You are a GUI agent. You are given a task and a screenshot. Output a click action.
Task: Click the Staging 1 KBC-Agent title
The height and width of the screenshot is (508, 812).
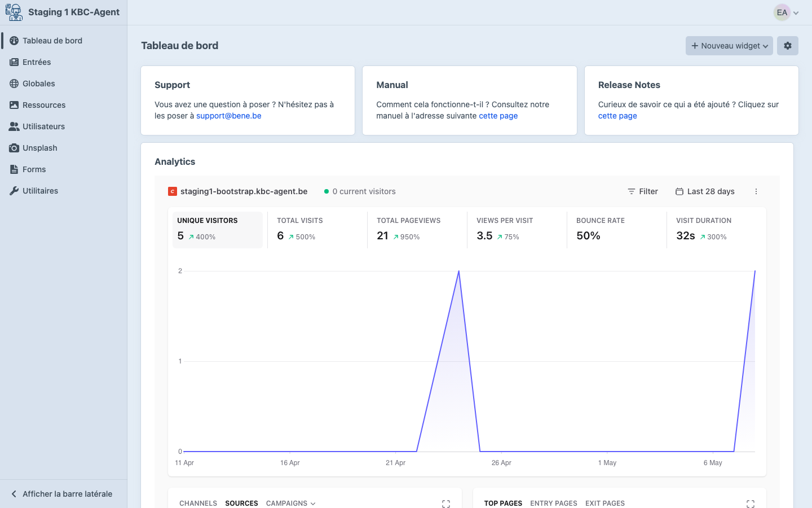74,12
